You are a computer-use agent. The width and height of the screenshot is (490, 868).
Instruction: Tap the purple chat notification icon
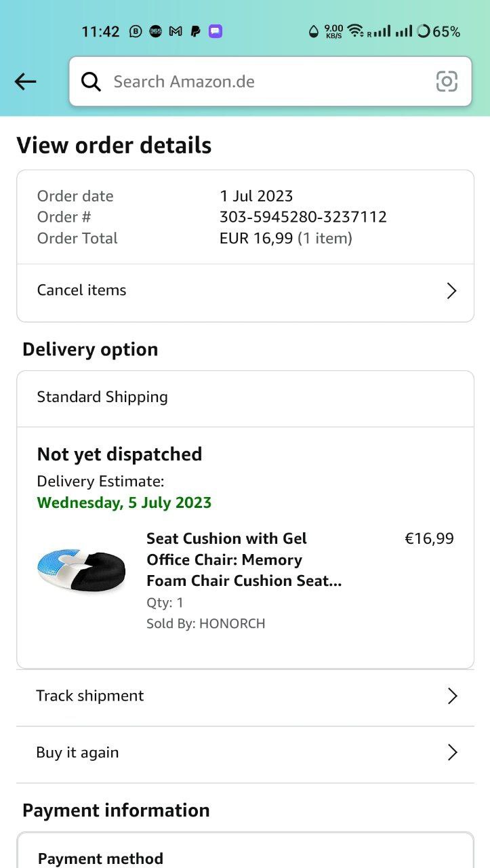point(215,31)
